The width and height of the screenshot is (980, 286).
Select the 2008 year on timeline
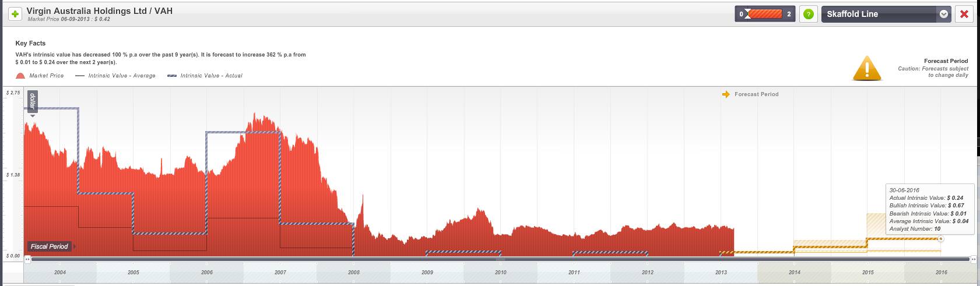353,272
